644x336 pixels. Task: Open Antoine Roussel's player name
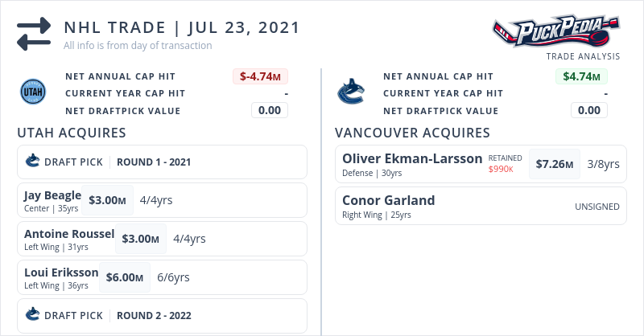(69, 234)
